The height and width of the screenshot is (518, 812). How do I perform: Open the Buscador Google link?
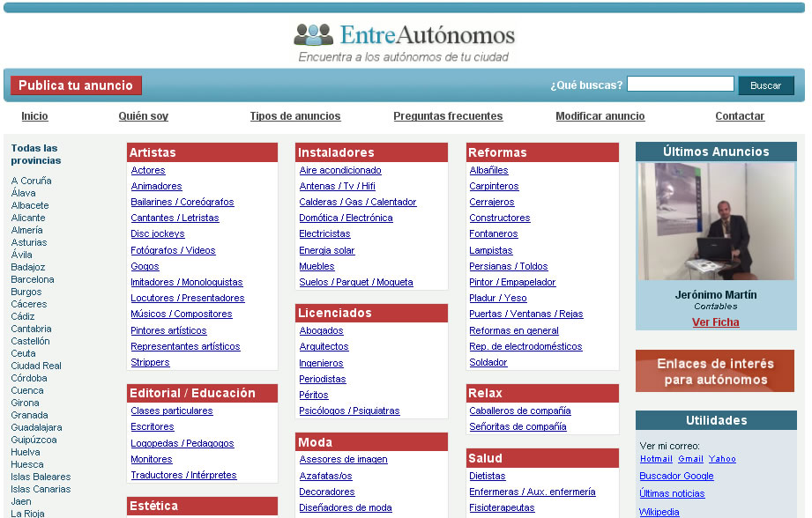point(676,476)
